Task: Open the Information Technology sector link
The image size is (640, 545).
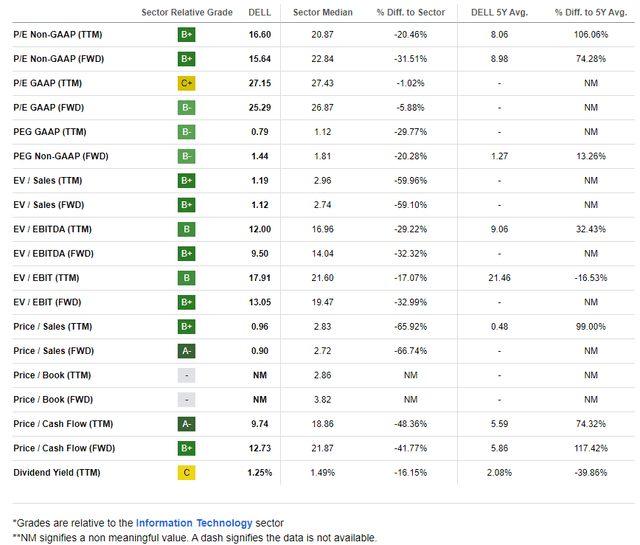Action: [x=194, y=523]
